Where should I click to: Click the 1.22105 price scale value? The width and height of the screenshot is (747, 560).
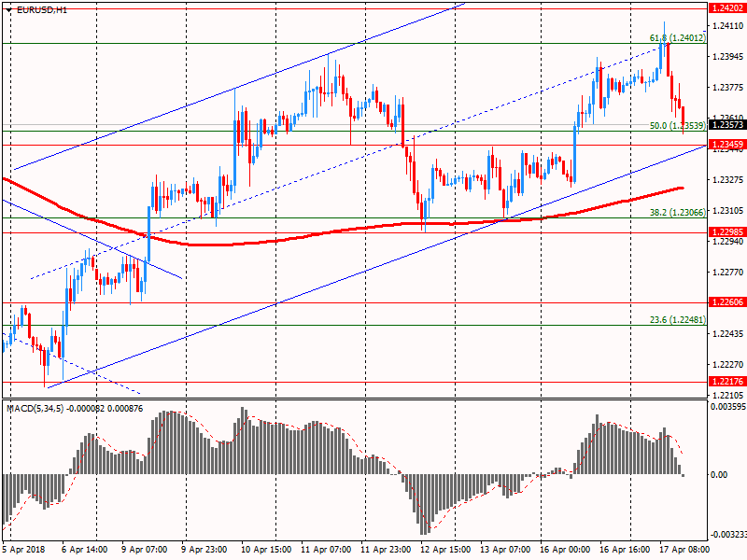coord(727,395)
